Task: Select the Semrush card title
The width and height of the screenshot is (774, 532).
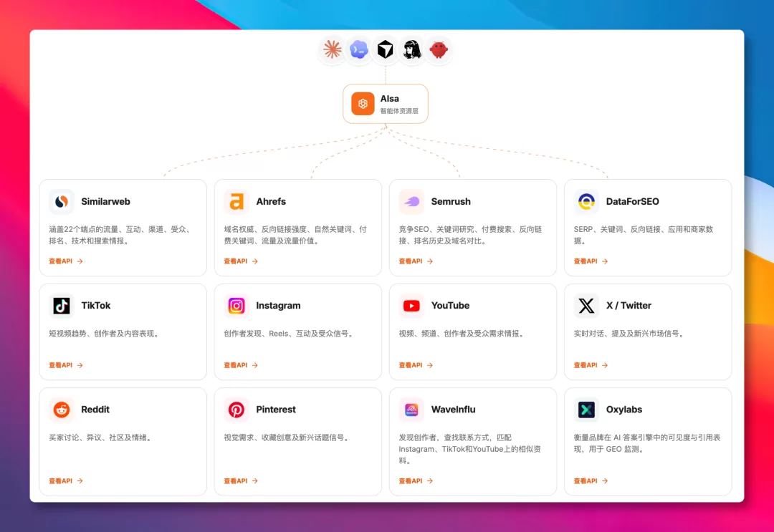Action: 451,202
